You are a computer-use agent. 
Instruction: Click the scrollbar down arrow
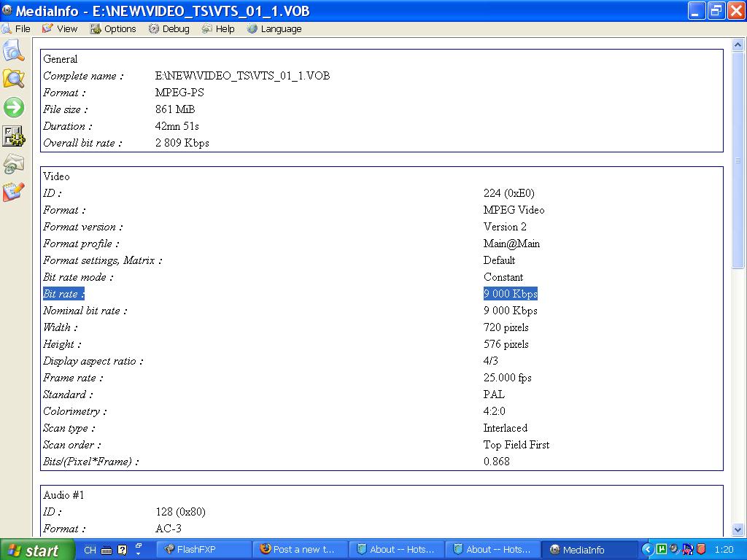click(x=738, y=529)
